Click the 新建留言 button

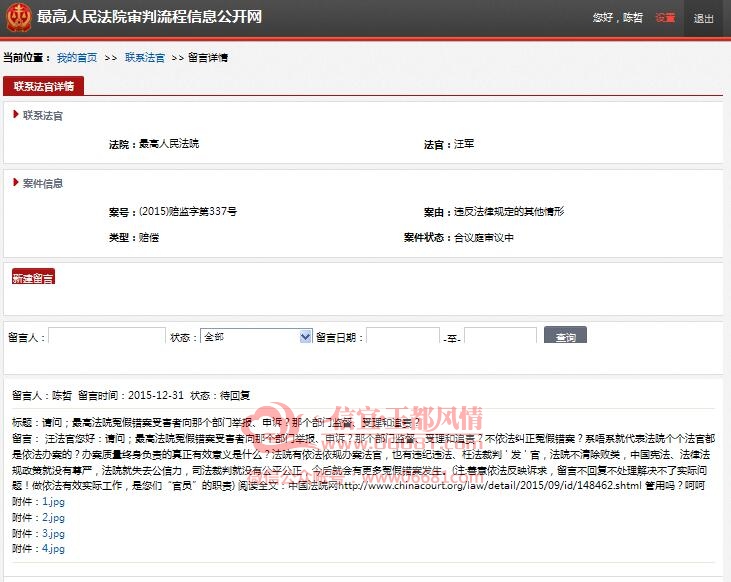click(33, 277)
